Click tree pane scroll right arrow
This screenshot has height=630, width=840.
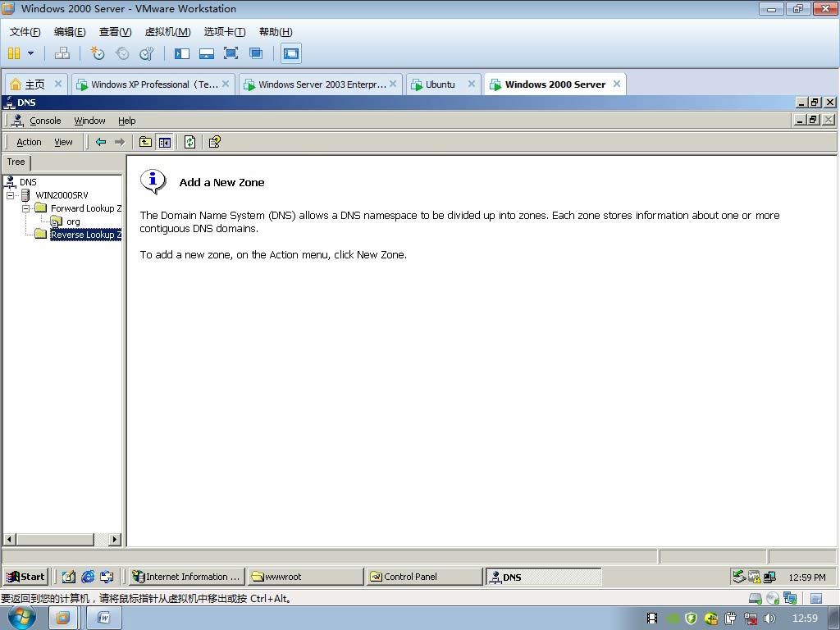pos(115,539)
